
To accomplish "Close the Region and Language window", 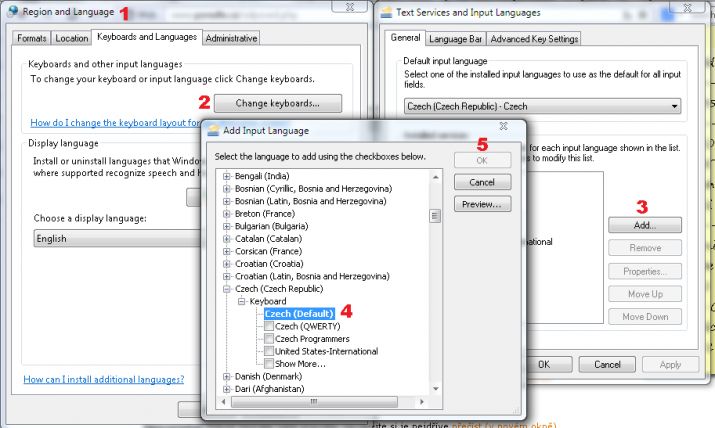I will click(350, 7).
